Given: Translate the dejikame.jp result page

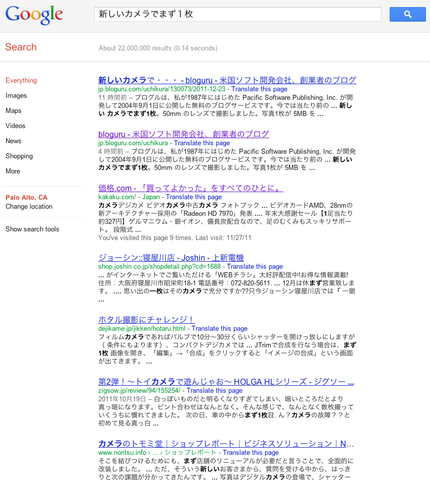Looking at the screenshot, I should tap(219, 329).
